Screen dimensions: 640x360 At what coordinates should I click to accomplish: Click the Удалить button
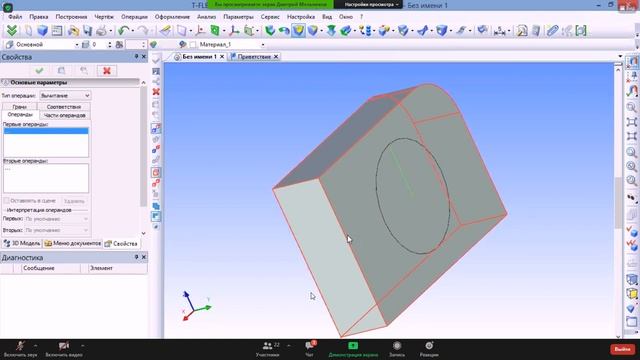click(74, 201)
